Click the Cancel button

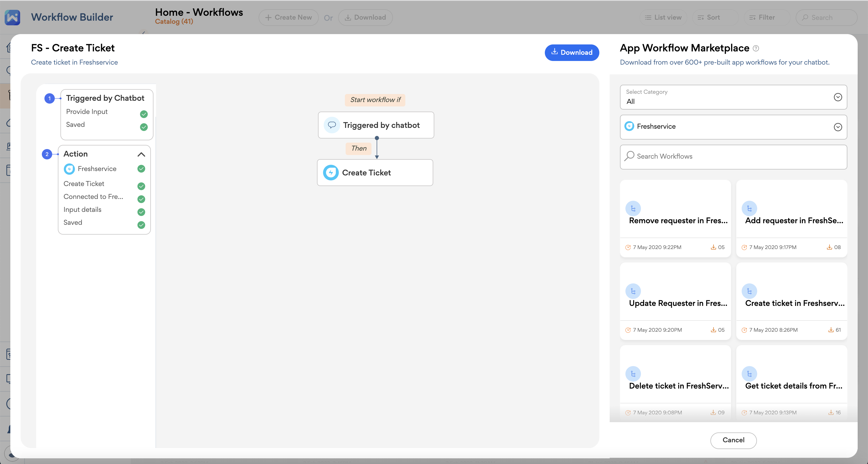point(733,440)
